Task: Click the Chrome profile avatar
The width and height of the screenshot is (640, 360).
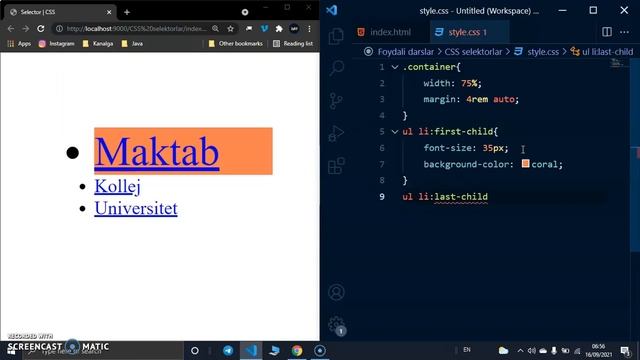Action: click(294, 29)
